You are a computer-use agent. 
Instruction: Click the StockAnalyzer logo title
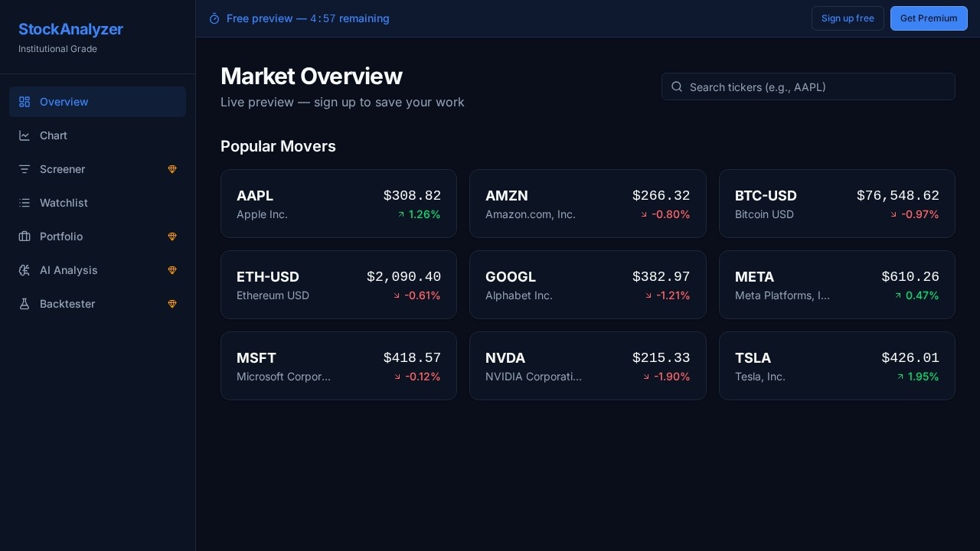[70, 29]
